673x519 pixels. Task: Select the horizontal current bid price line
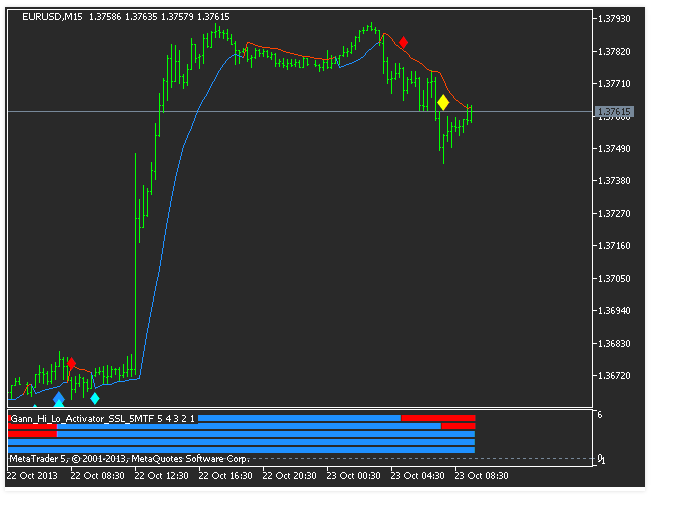(x=300, y=112)
